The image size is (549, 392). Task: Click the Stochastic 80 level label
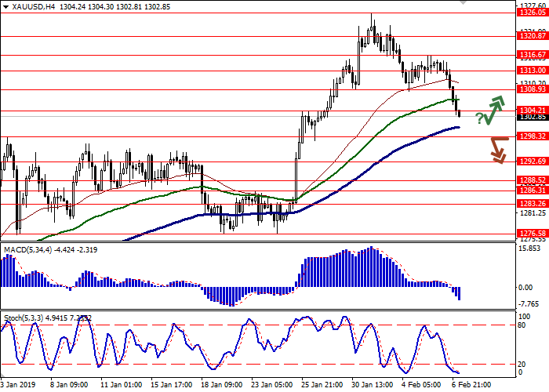(522, 325)
